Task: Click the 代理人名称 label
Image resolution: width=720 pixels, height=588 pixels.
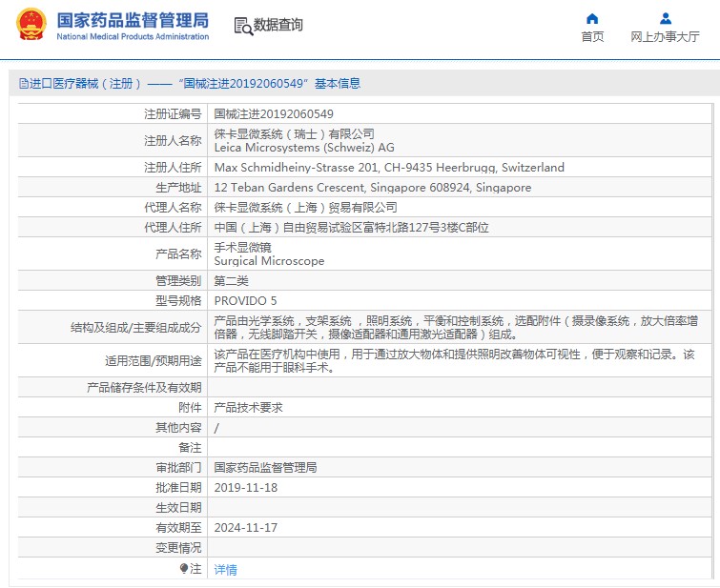Action: pyautogui.click(x=173, y=208)
